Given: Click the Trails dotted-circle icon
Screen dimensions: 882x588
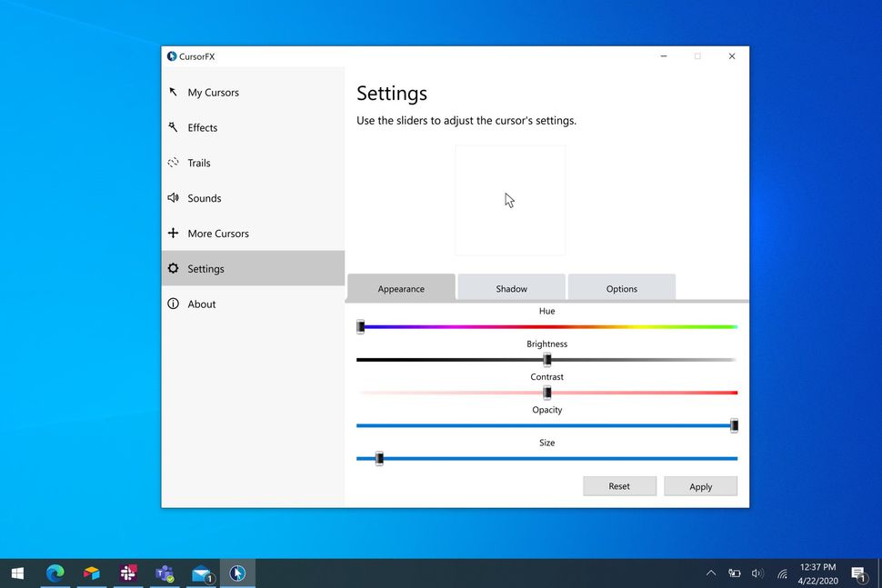Looking at the screenshot, I should coord(173,163).
